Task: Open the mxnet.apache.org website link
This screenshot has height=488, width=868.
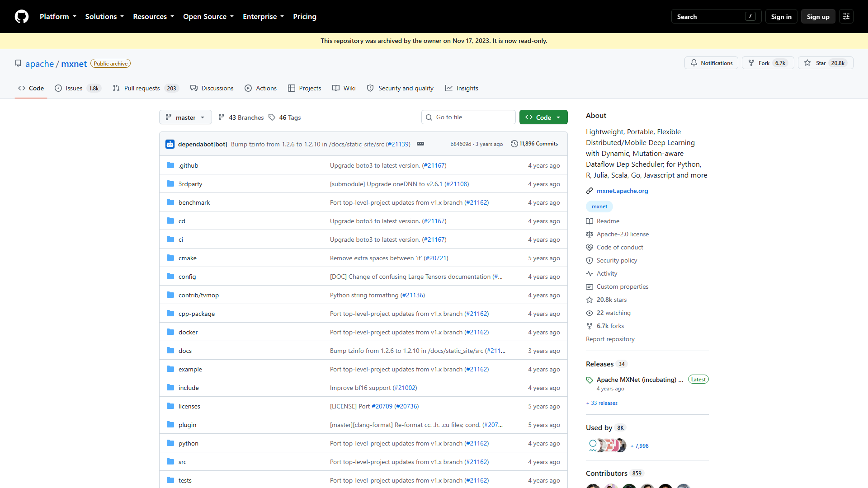Action: click(x=622, y=191)
